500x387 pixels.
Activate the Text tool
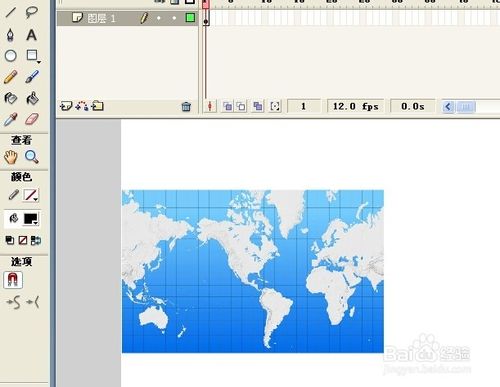click(31, 35)
